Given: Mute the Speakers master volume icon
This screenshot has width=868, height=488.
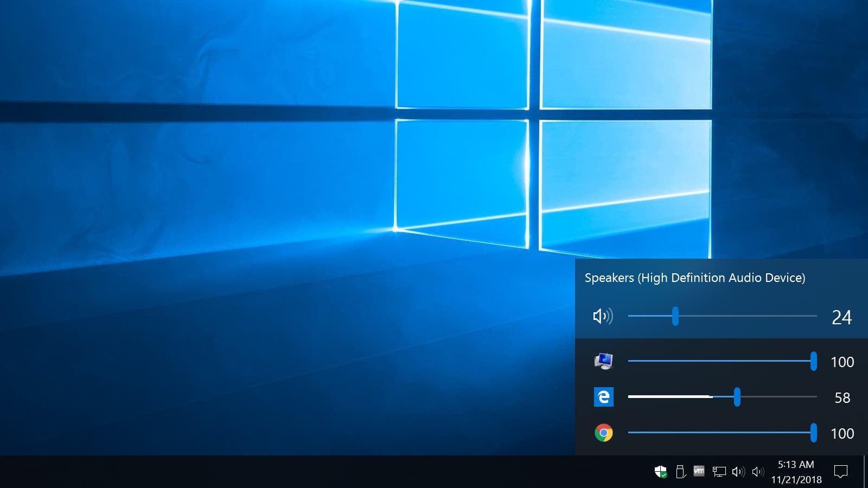Looking at the screenshot, I should [x=603, y=316].
